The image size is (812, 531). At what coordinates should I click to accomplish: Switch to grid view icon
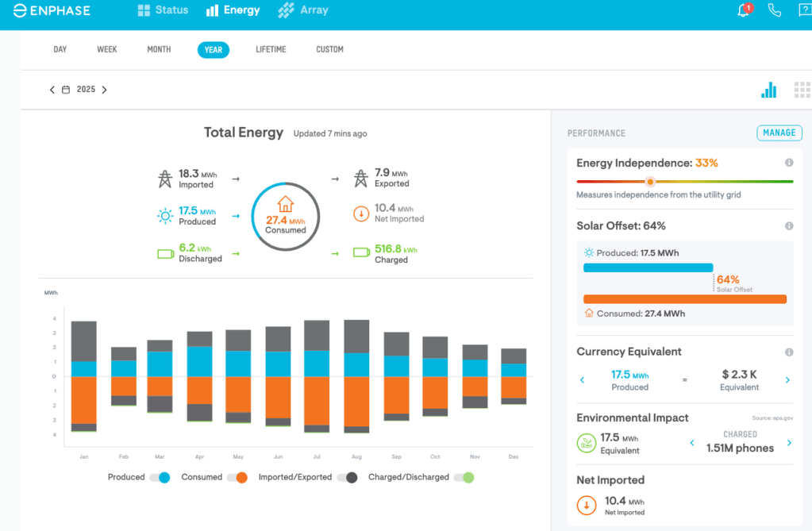[x=802, y=90]
